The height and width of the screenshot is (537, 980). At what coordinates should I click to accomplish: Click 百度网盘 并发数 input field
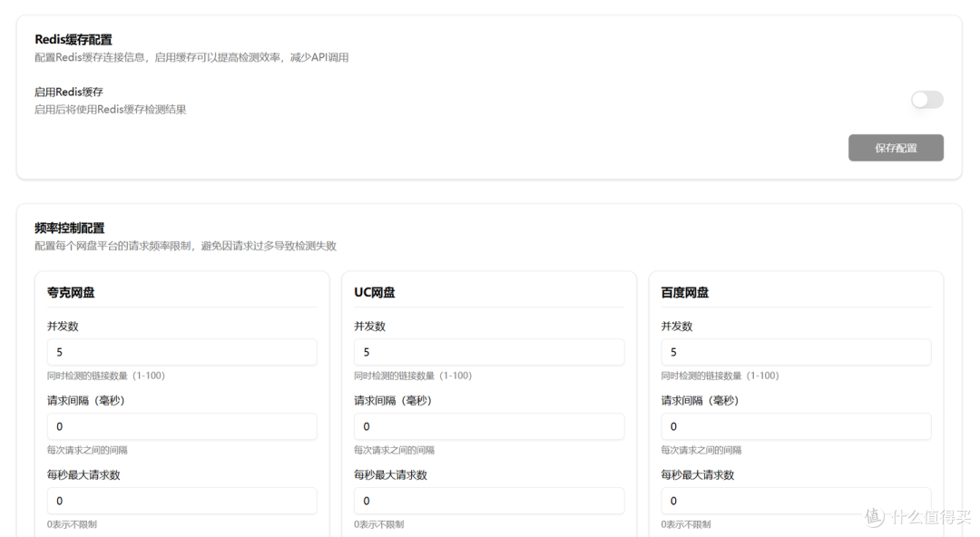[796, 352]
